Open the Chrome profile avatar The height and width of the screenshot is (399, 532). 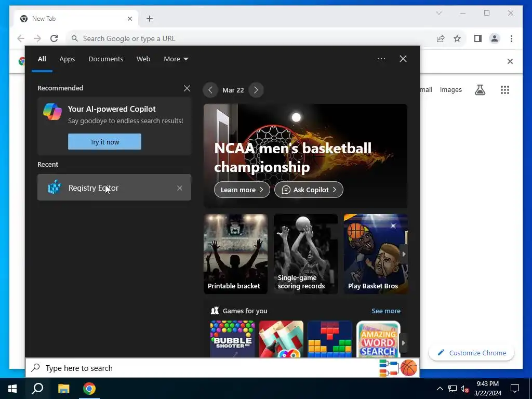(495, 38)
